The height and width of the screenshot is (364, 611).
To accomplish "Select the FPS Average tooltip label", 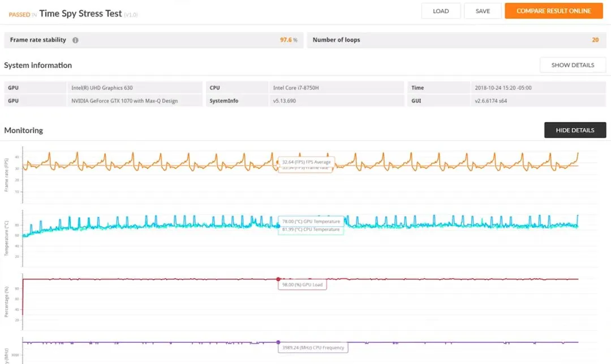I will (x=306, y=162).
